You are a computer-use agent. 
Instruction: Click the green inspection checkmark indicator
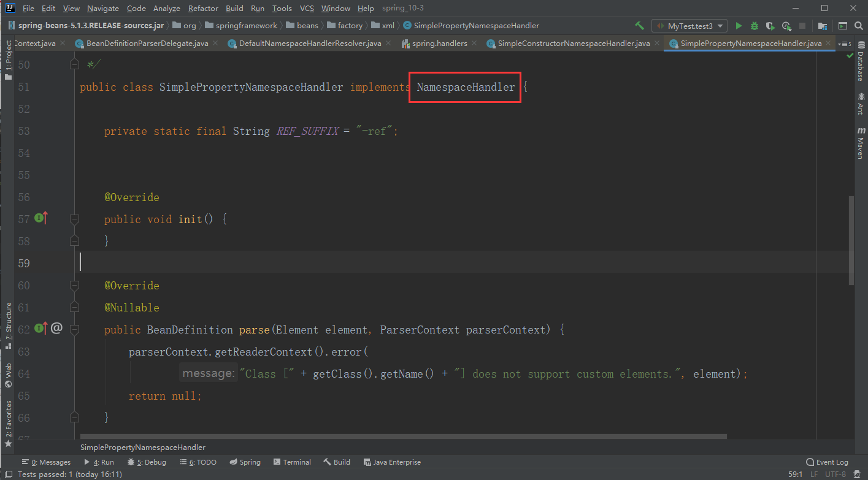tap(850, 55)
